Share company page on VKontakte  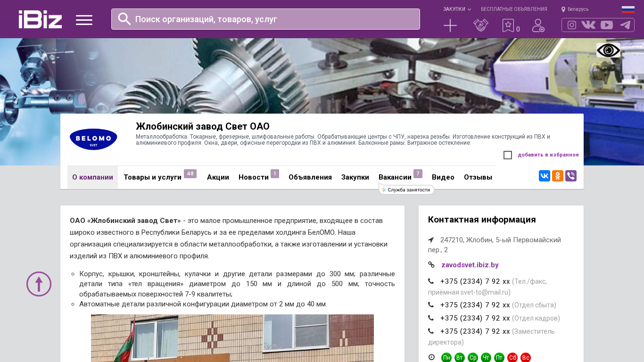pos(545,176)
